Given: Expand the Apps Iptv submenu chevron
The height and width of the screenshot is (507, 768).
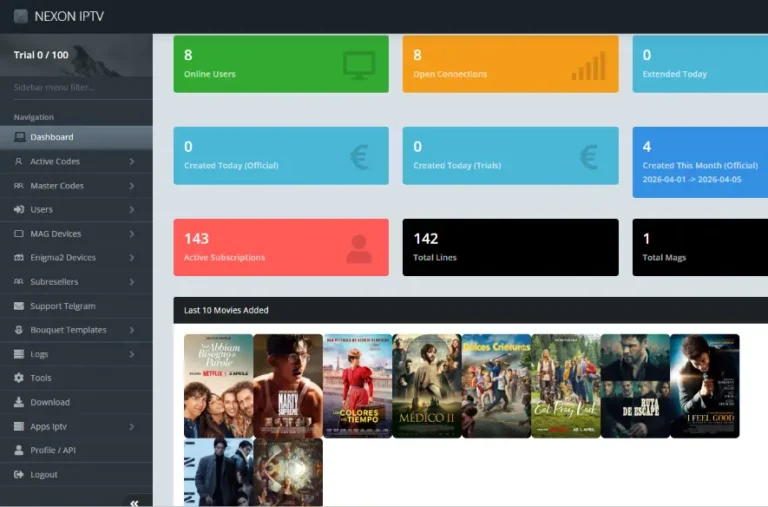Looking at the screenshot, I should (x=132, y=426).
